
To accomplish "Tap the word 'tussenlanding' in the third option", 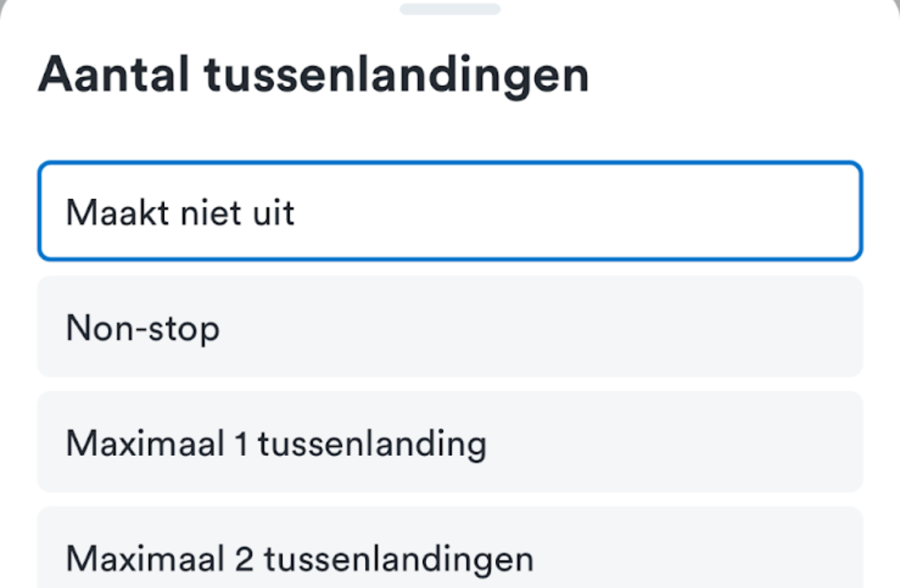I will tap(372, 443).
